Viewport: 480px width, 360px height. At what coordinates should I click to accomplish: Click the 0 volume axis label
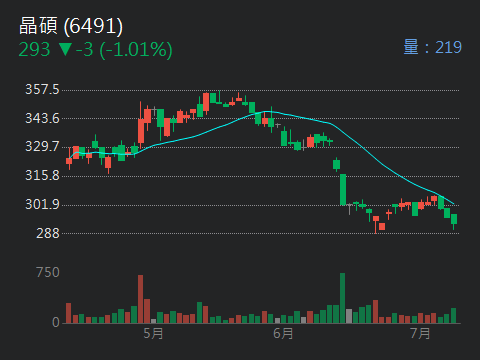tap(56, 322)
